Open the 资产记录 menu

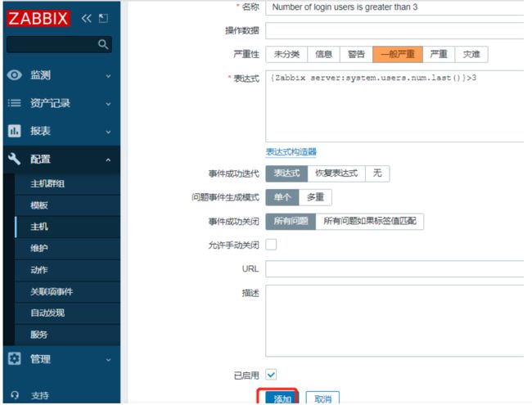click(61, 103)
